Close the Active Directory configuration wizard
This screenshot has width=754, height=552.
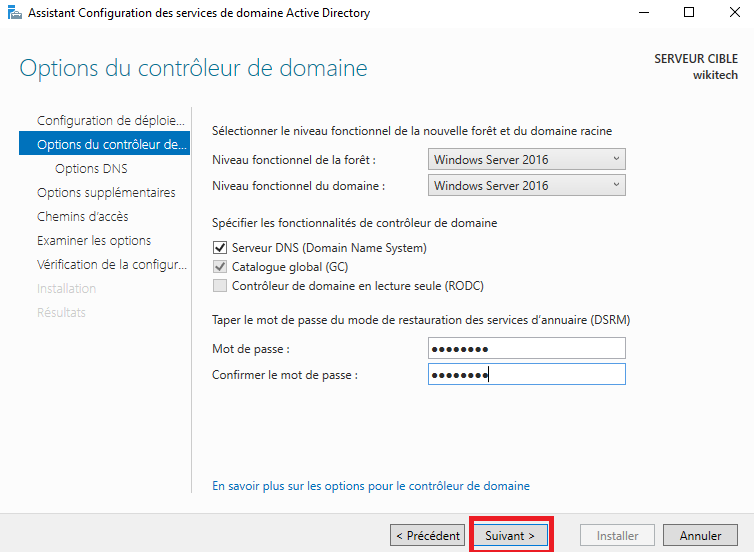(732, 13)
